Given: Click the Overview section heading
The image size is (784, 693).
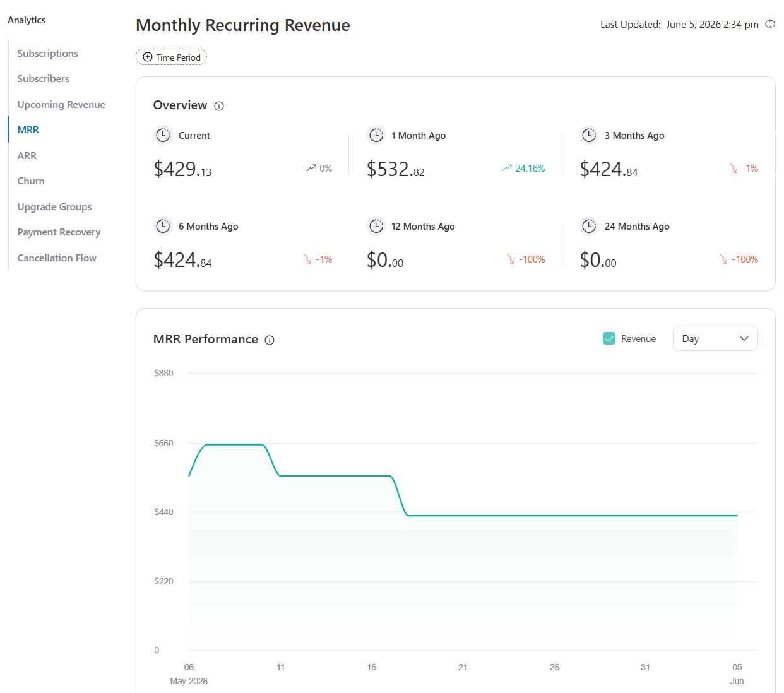Looking at the screenshot, I should pos(180,105).
